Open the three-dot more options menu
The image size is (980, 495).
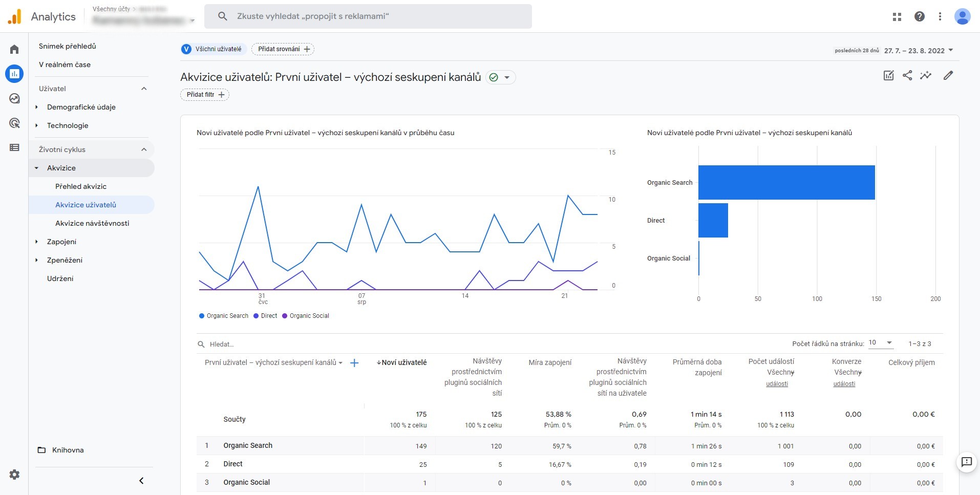940,16
